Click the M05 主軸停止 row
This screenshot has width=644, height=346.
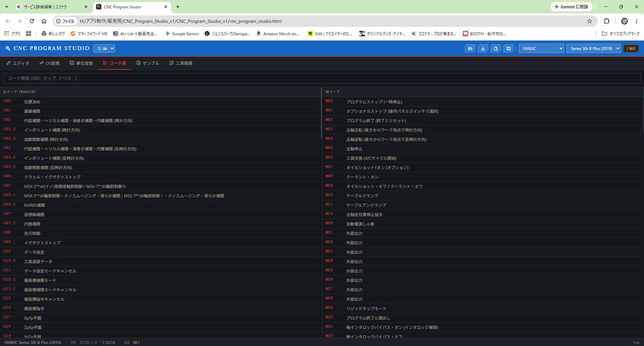[483, 148]
